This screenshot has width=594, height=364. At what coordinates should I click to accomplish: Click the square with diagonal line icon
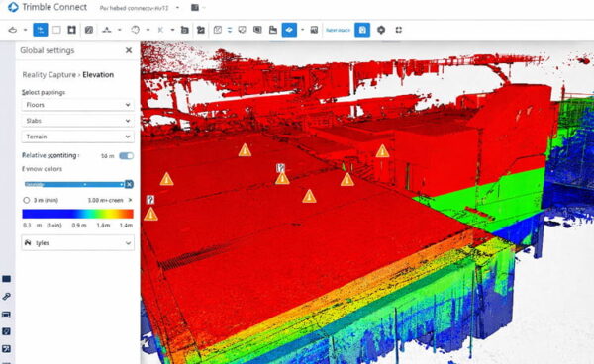tap(218, 30)
